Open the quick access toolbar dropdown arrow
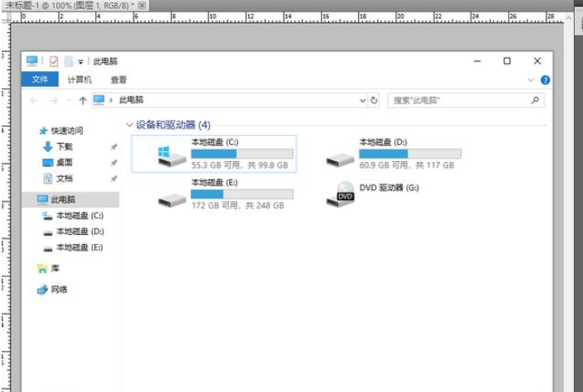This screenshot has width=583, height=392. (x=80, y=62)
